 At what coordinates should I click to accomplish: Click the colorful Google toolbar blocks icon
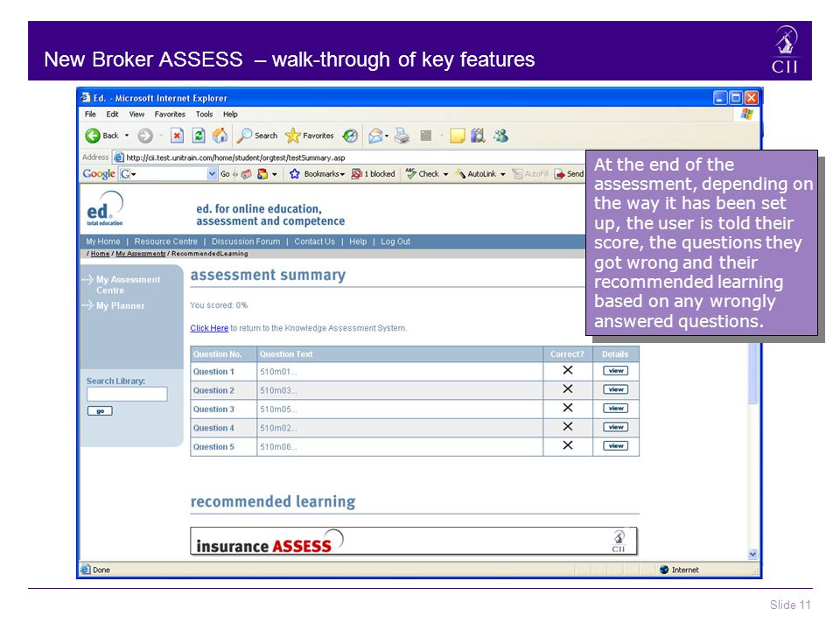[262, 173]
